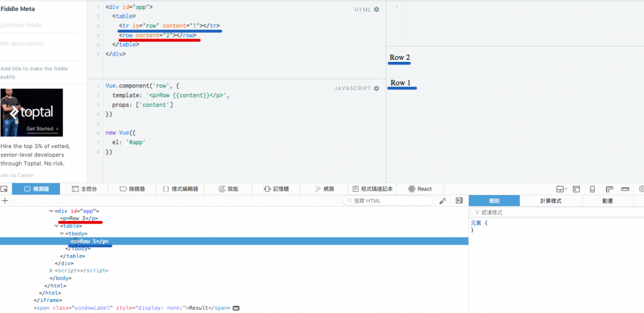Switch to the 除錯器 debugger tab
Viewport: 644px width, 313px height.
(132, 189)
